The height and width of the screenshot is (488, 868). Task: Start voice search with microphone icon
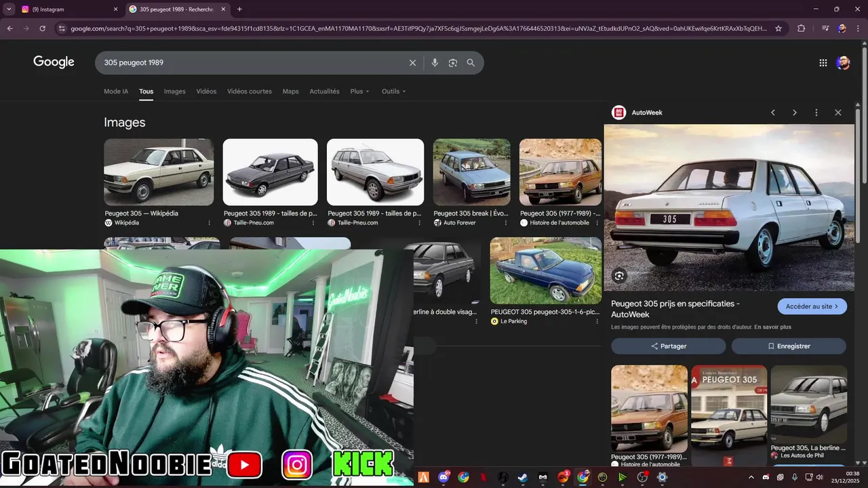pyautogui.click(x=435, y=62)
